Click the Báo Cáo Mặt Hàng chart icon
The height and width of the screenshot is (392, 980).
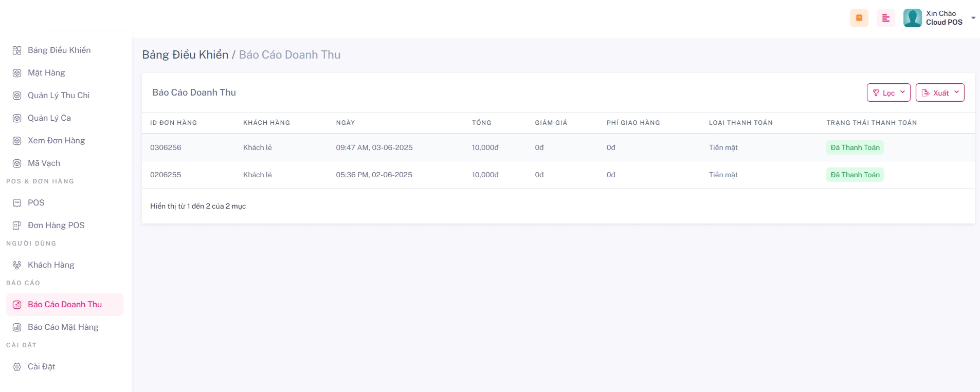click(x=17, y=327)
